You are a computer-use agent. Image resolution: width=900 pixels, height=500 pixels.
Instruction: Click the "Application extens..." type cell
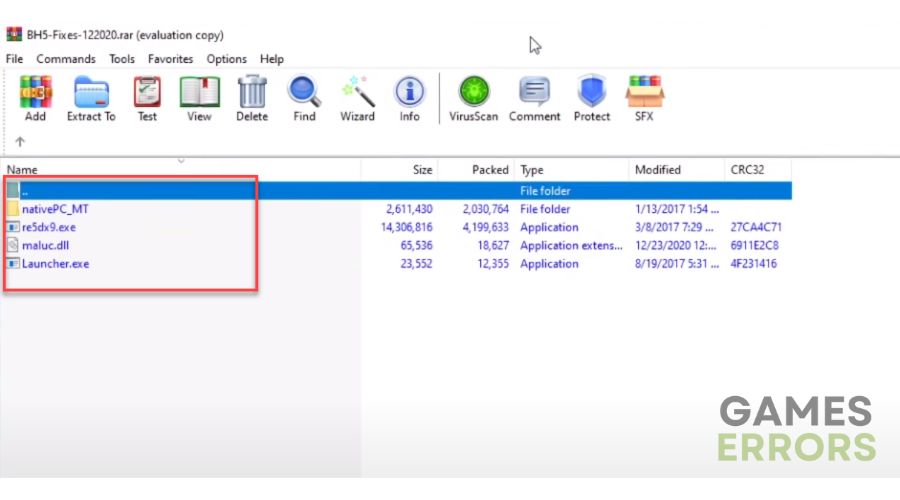point(571,246)
